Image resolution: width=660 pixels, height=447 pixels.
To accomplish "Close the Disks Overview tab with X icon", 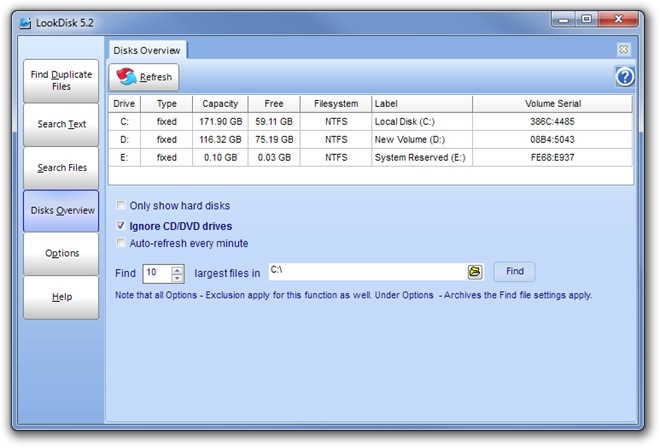I will tap(623, 50).
